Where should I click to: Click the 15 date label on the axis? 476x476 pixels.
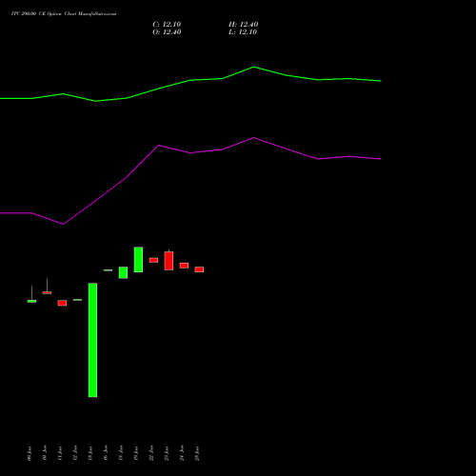(x=90, y=453)
